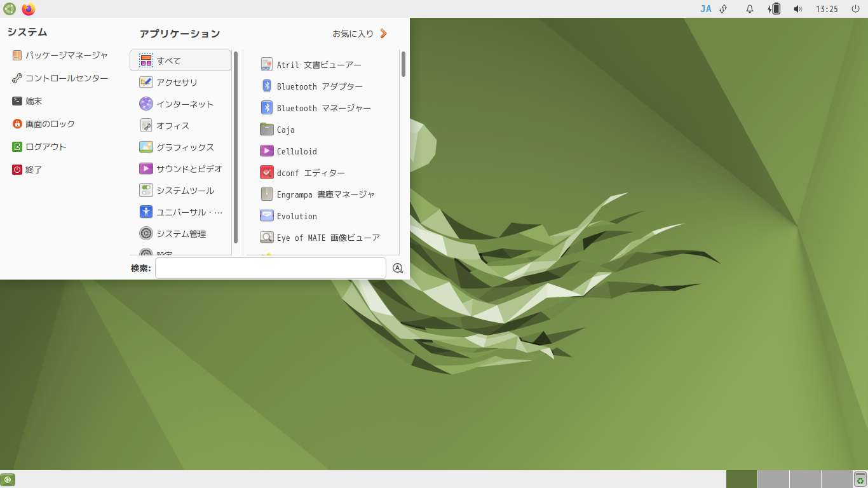Click show desktop button in bottom panel
The width and height of the screenshot is (868, 488).
click(x=8, y=480)
